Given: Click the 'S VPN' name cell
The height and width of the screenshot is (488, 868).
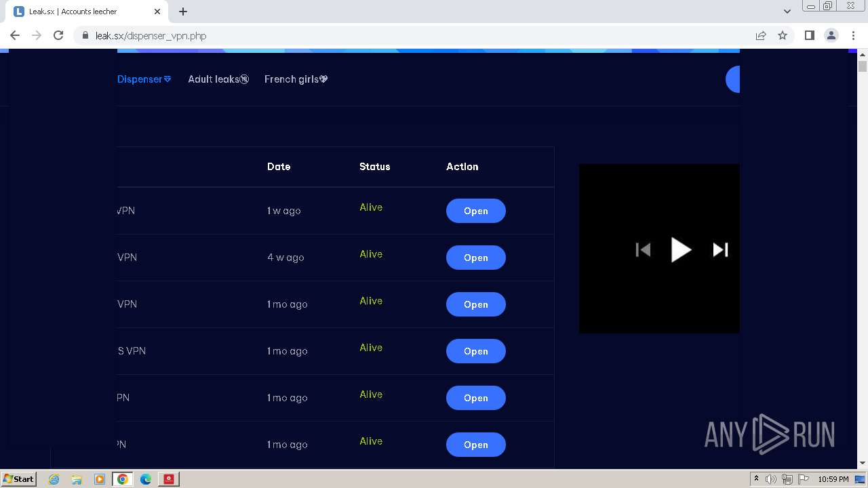Looking at the screenshot, I should pos(132,351).
